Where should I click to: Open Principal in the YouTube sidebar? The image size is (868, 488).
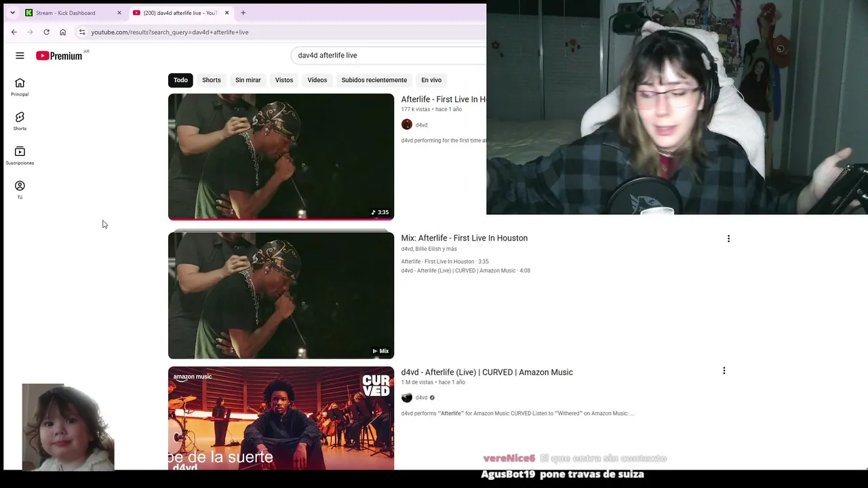20,87
